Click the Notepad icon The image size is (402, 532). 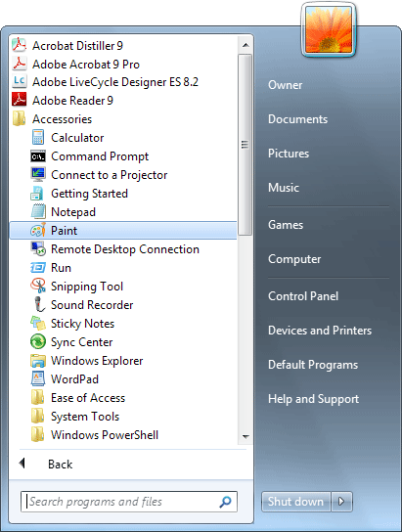tap(37, 211)
